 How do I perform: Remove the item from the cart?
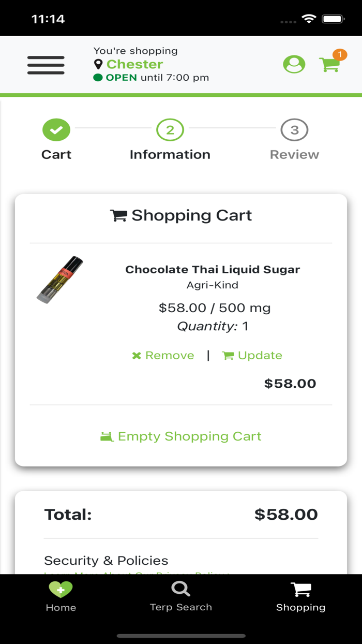(x=163, y=355)
